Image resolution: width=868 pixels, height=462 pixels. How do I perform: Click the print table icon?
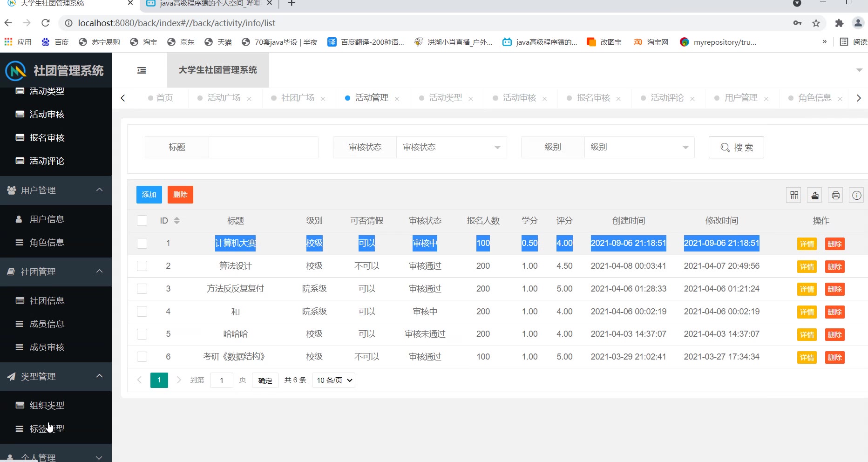pos(836,195)
